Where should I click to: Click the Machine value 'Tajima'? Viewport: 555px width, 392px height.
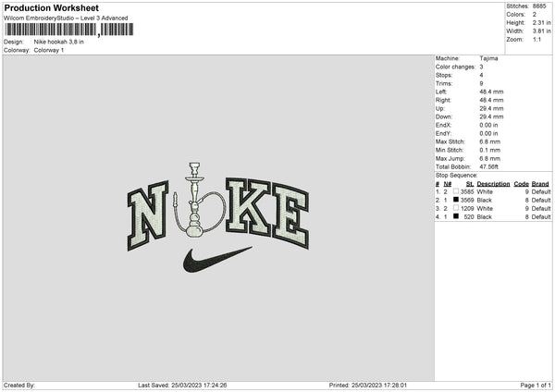[488, 58]
